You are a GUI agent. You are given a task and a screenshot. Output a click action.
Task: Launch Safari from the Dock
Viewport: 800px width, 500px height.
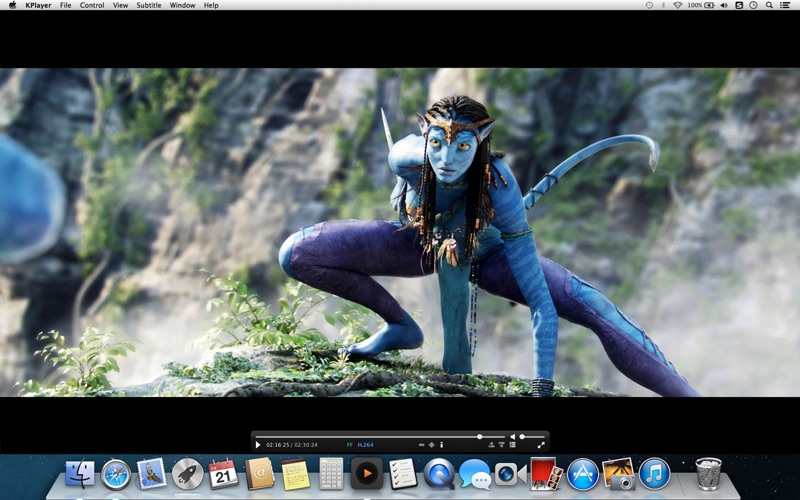point(116,474)
